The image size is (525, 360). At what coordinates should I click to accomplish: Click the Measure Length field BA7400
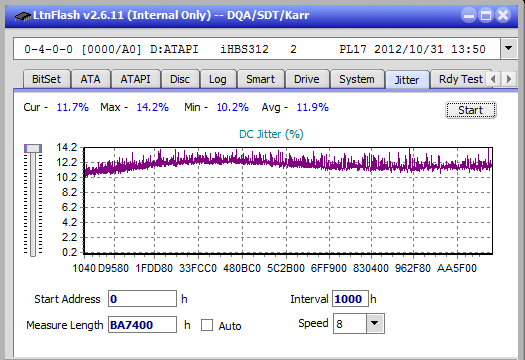pos(142,325)
